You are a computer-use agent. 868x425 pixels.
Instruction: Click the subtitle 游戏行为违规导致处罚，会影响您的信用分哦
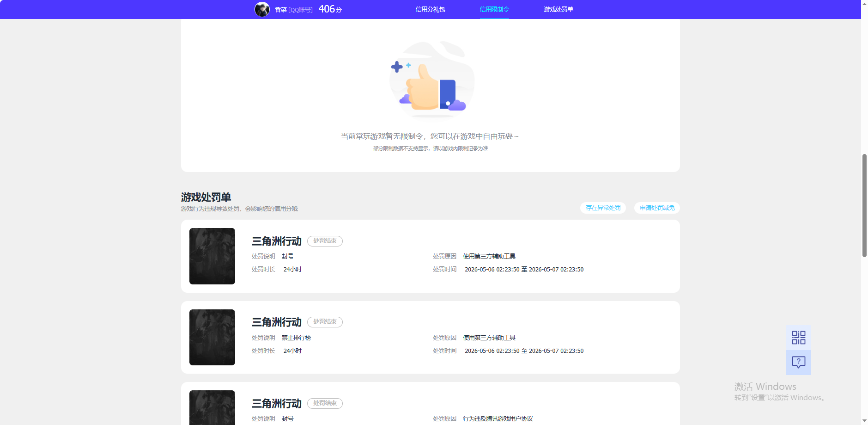(x=239, y=209)
